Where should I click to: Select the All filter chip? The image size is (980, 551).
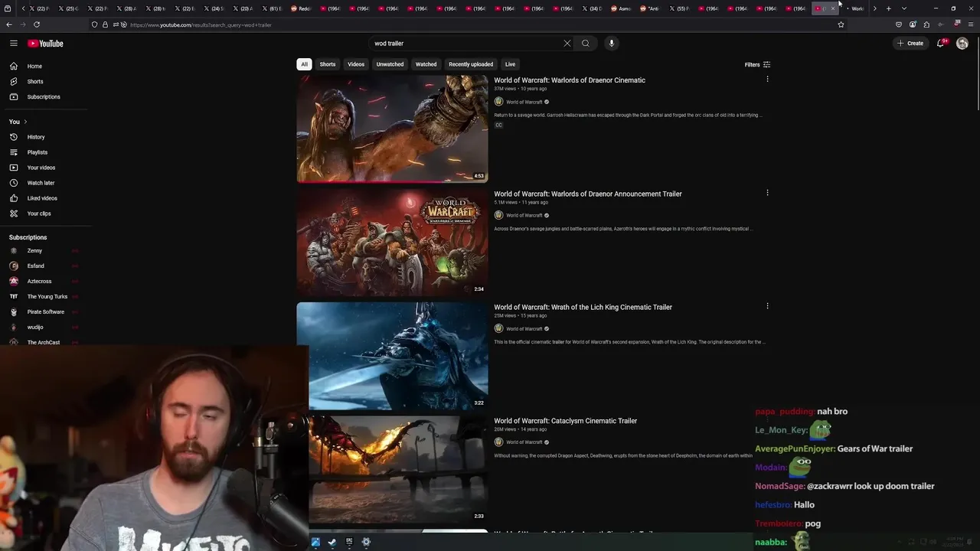304,64
